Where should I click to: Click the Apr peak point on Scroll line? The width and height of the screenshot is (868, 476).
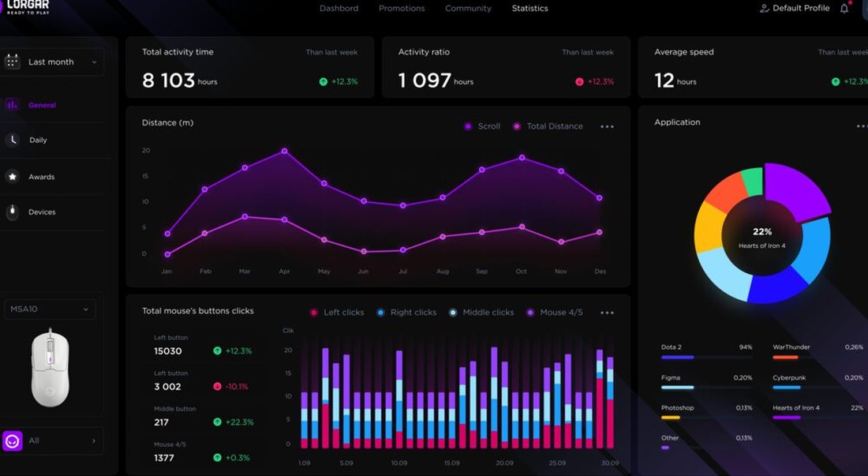(285, 151)
